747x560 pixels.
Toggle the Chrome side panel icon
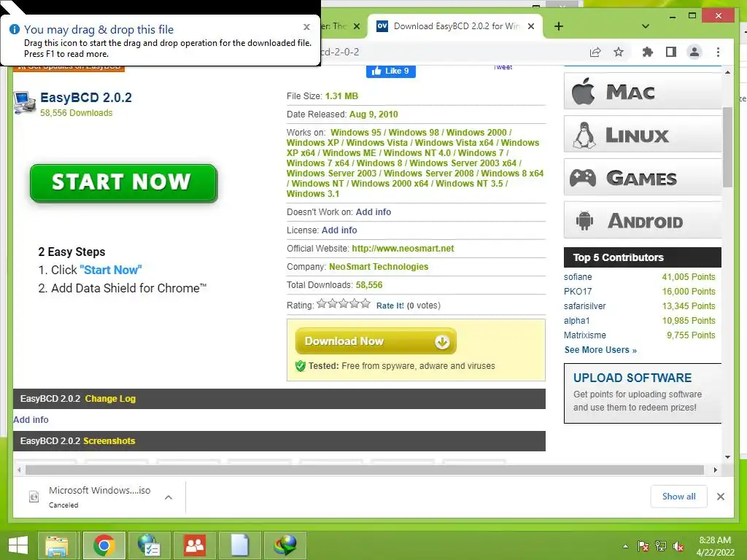[x=671, y=52]
